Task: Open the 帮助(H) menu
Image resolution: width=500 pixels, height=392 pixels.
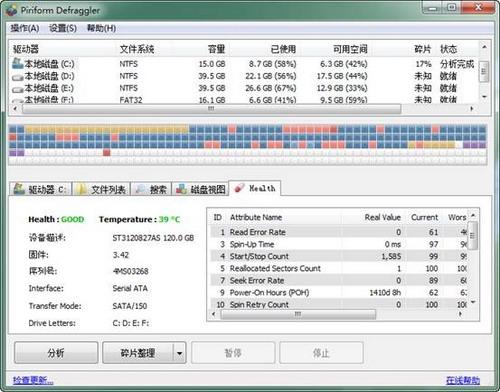Action: click(101, 28)
